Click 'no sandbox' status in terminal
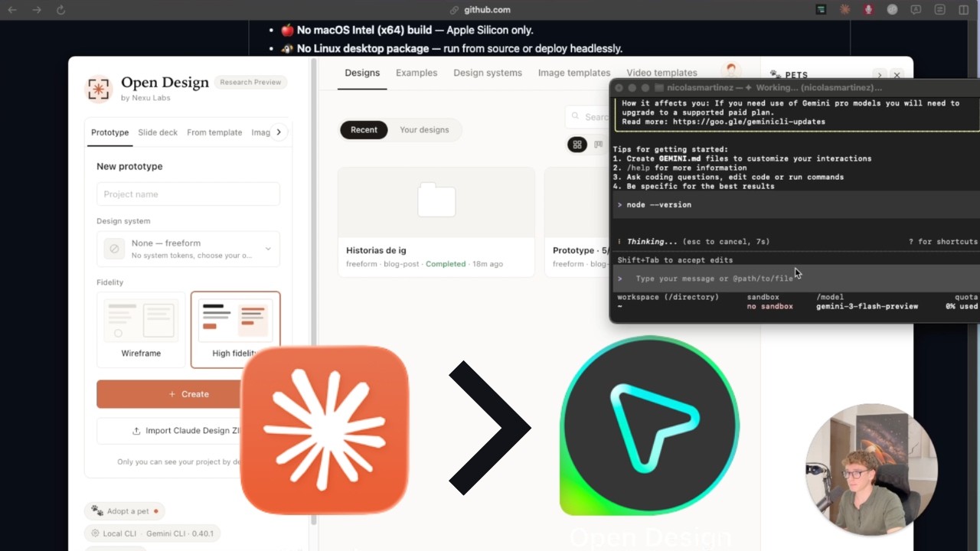This screenshot has width=980, height=551. pyautogui.click(x=770, y=306)
